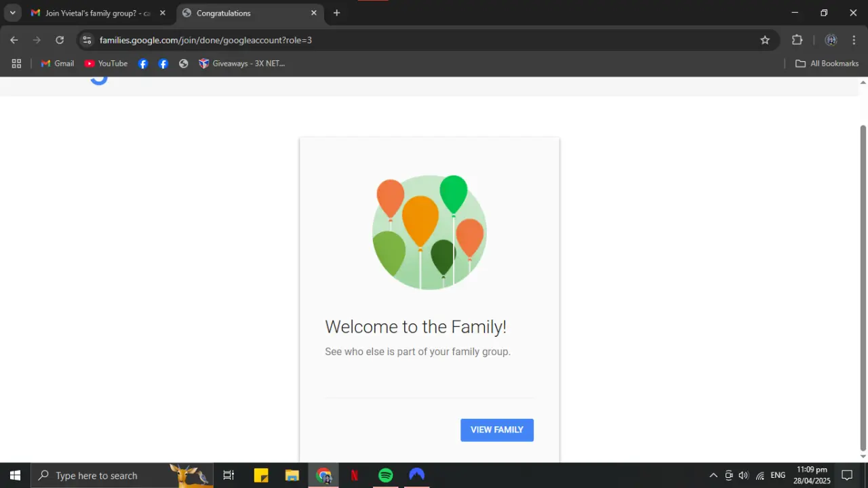This screenshot has height=488, width=868.
Task: Open Task View on the taskbar
Action: pyautogui.click(x=229, y=475)
